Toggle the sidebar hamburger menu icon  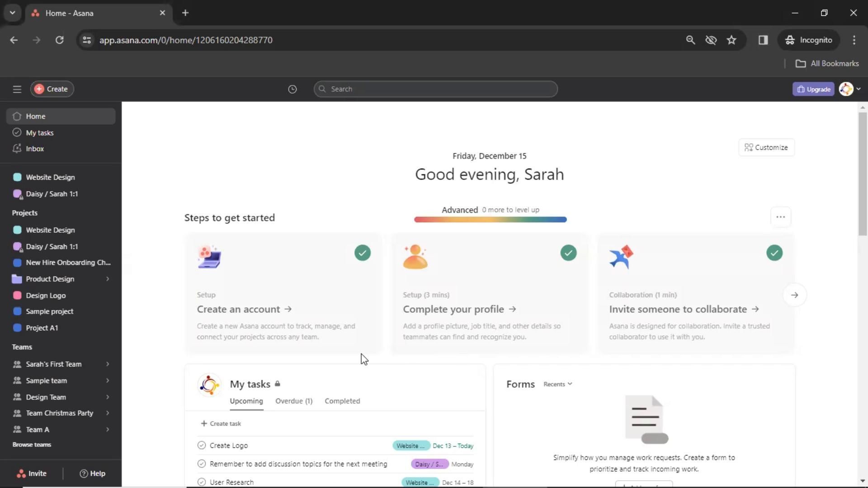point(17,89)
